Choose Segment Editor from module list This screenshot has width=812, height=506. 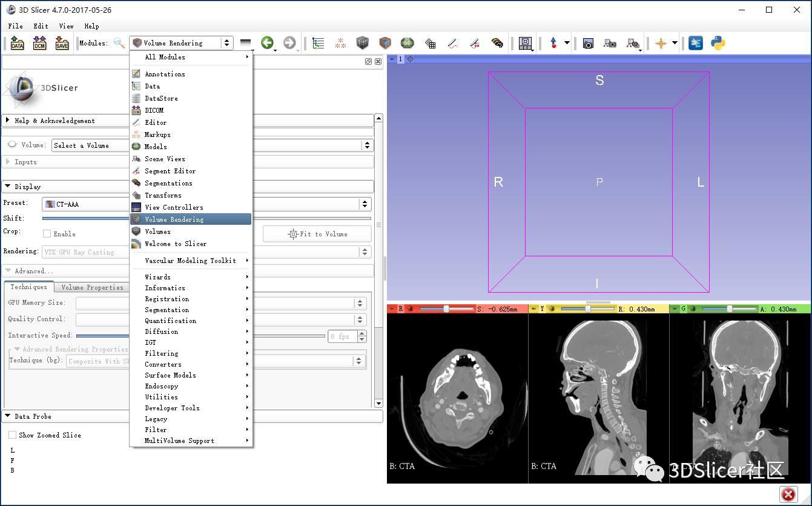[191, 171]
